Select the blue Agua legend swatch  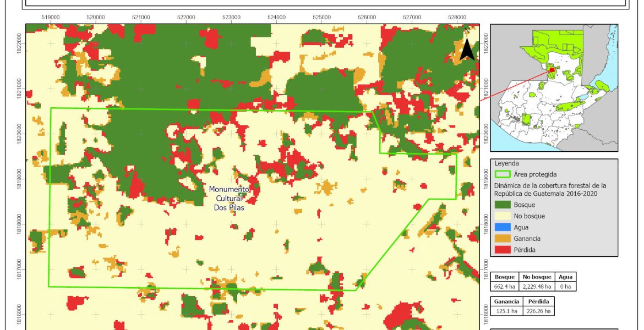(503, 227)
